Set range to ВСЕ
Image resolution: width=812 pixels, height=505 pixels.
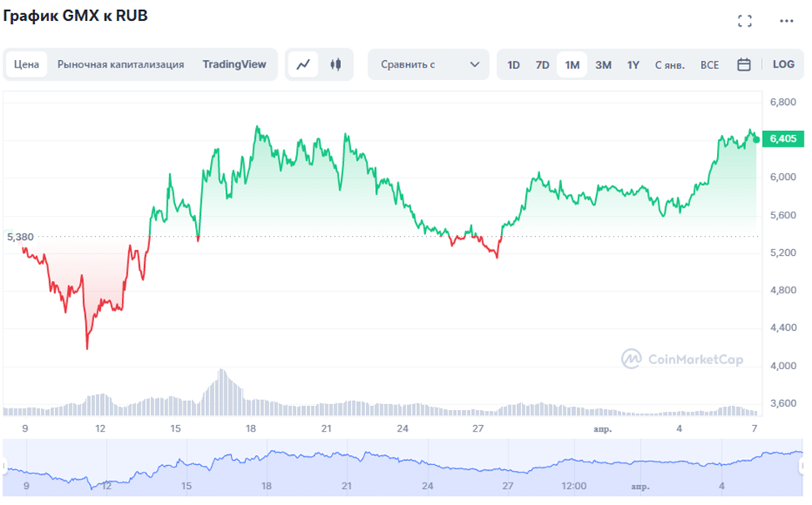coord(709,65)
